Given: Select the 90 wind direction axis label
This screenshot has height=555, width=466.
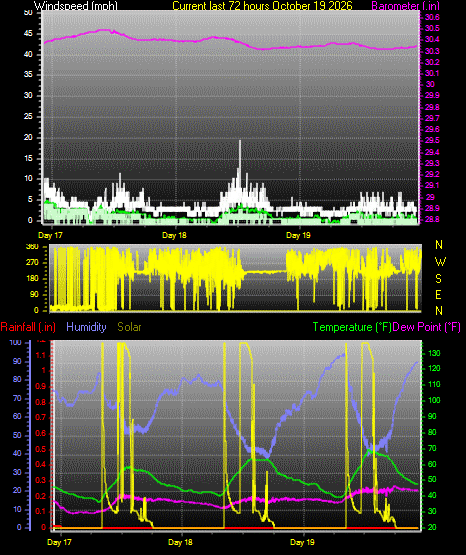Looking at the screenshot, I should click(x=34, y=295).
